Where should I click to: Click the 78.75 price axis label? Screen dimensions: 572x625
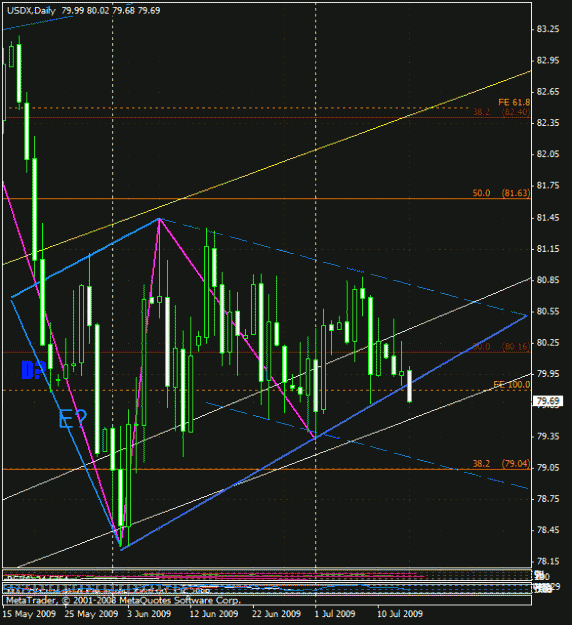[x=548, y=499]
